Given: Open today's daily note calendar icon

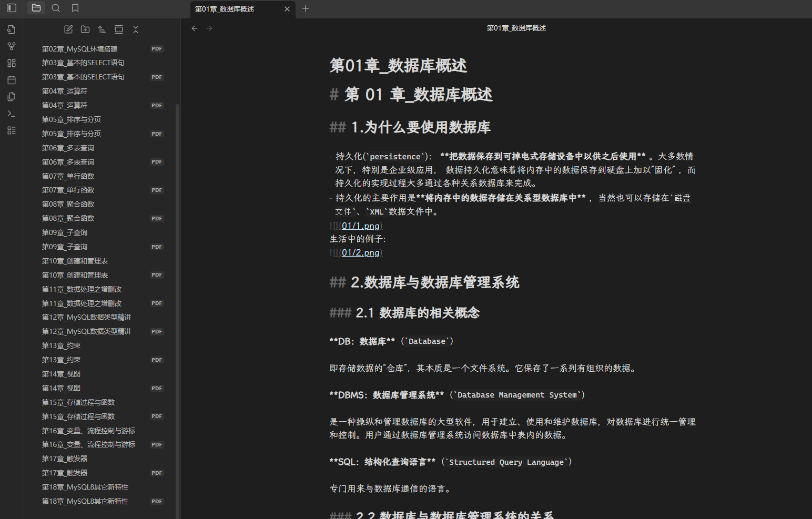Looking at the screenshot, I should point(12,80).
